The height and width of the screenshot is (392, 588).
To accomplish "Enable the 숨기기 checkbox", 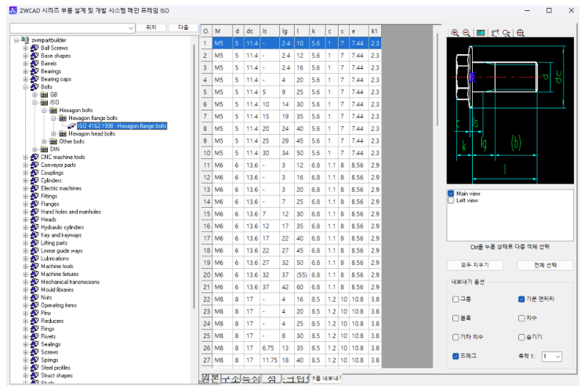I will [x=521, y=337].
